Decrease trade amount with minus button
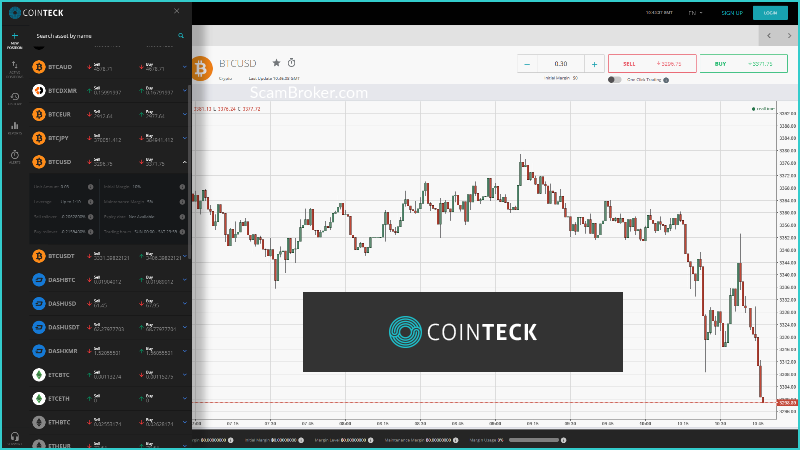Image resolution: width=800 pixels, height=450 pixels. click(527, 64)
